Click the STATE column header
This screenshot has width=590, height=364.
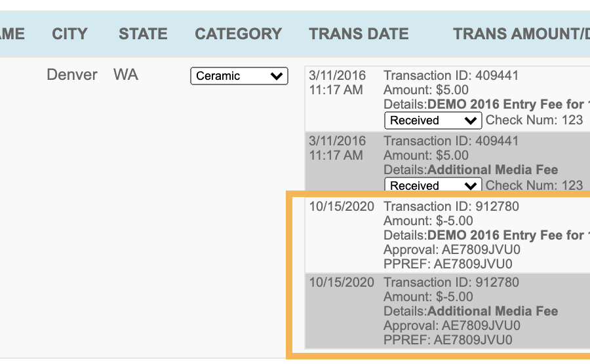click(x=143, y=34)
